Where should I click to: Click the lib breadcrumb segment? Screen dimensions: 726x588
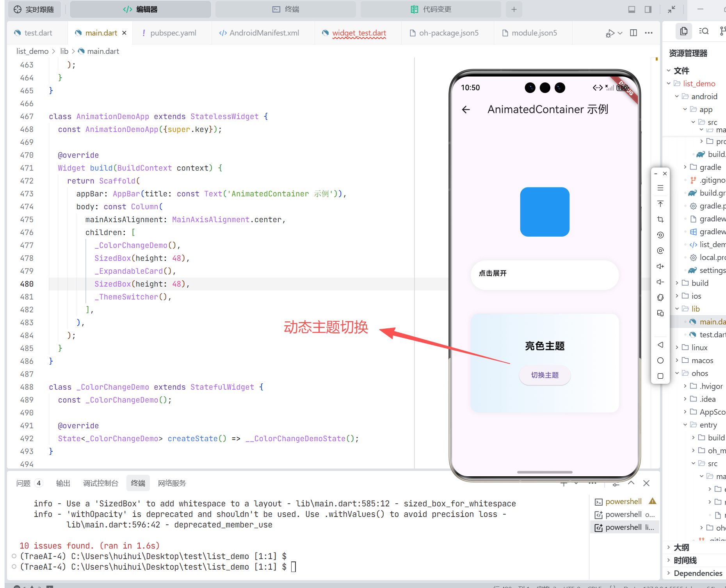64,51
